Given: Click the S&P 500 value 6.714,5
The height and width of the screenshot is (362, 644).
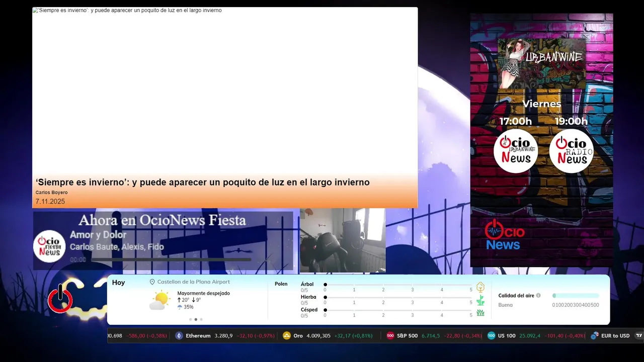Looking at the screenshot, I should tap(432, 336).
